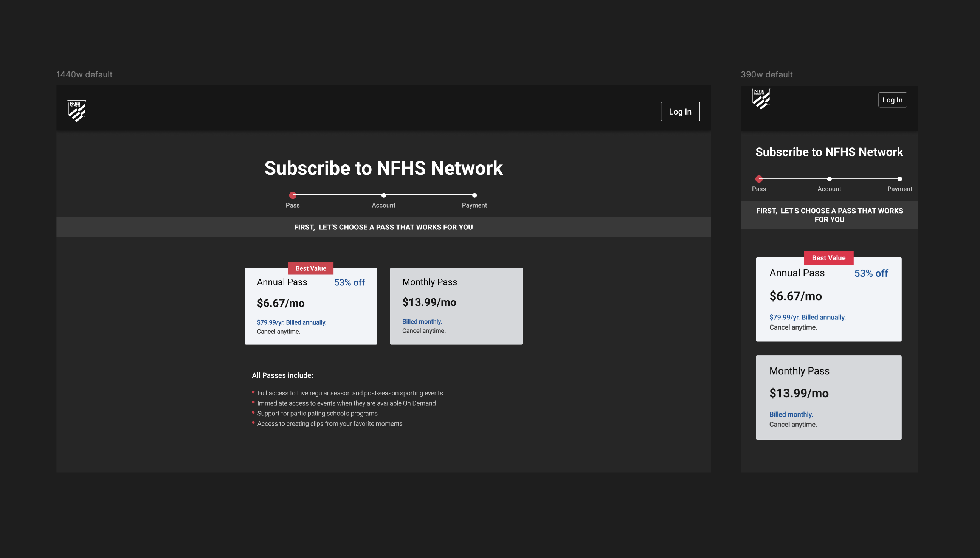This screenshot has height=558, width=980.
Task: Click 'Cancel anytime.' under 390w Monthly Pass
Action: [793, 425]
